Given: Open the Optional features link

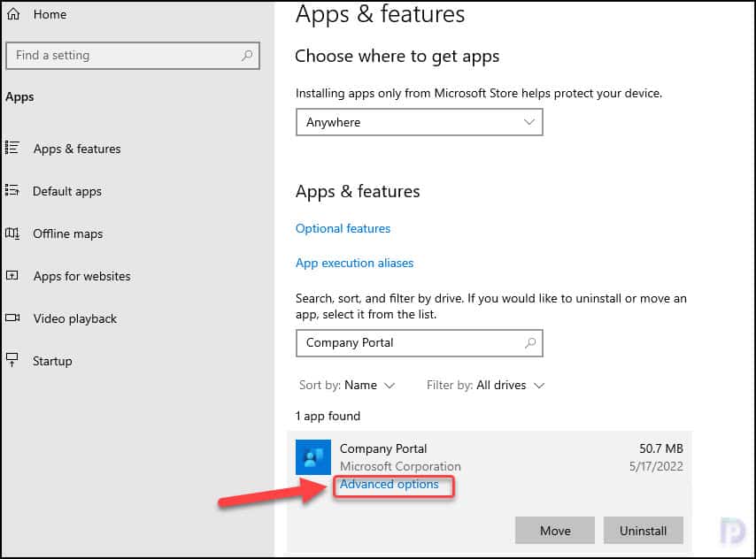Looking at the screenshot, I should point(343,228).
